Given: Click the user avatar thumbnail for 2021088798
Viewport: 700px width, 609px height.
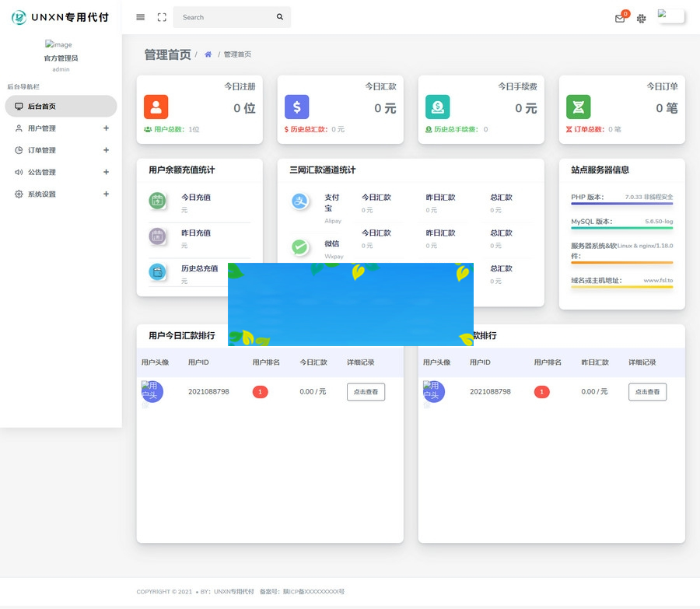Looking at the screenshot, I should pos(152,391).
